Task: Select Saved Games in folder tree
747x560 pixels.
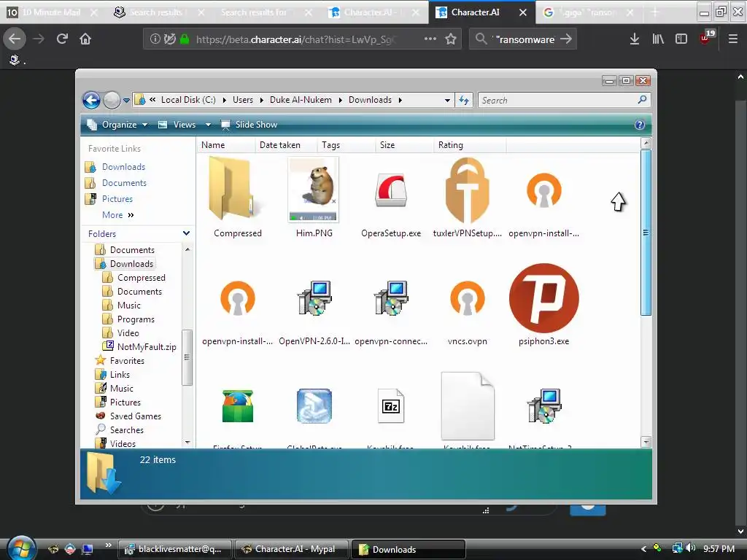Action: click(x=135, y=416)
